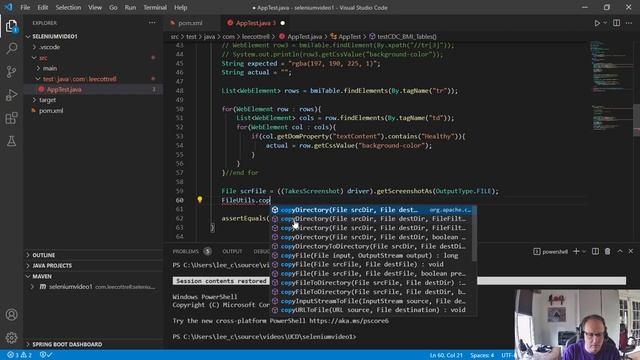640x360 pixels.
Task: Click the Run Java play button
Action: (597, 23)
